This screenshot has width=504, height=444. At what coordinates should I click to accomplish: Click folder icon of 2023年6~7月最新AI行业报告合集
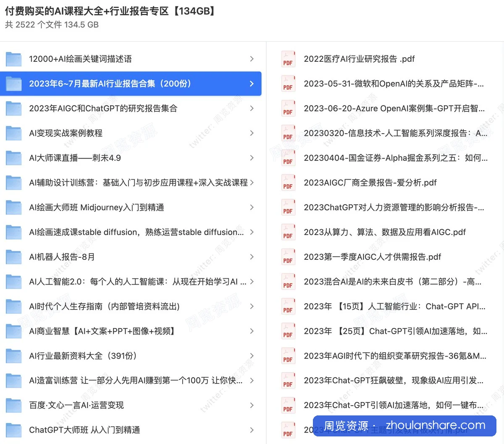coord(13,84)
